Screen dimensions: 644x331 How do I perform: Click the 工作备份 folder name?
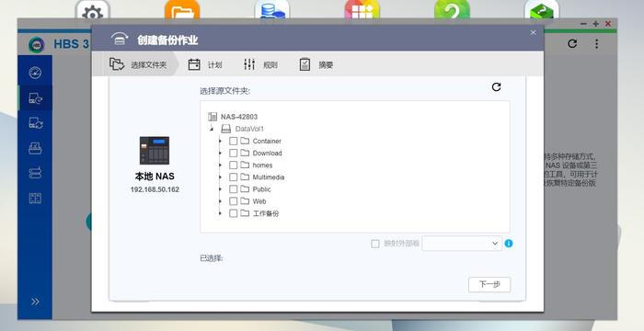click(266, 213)
